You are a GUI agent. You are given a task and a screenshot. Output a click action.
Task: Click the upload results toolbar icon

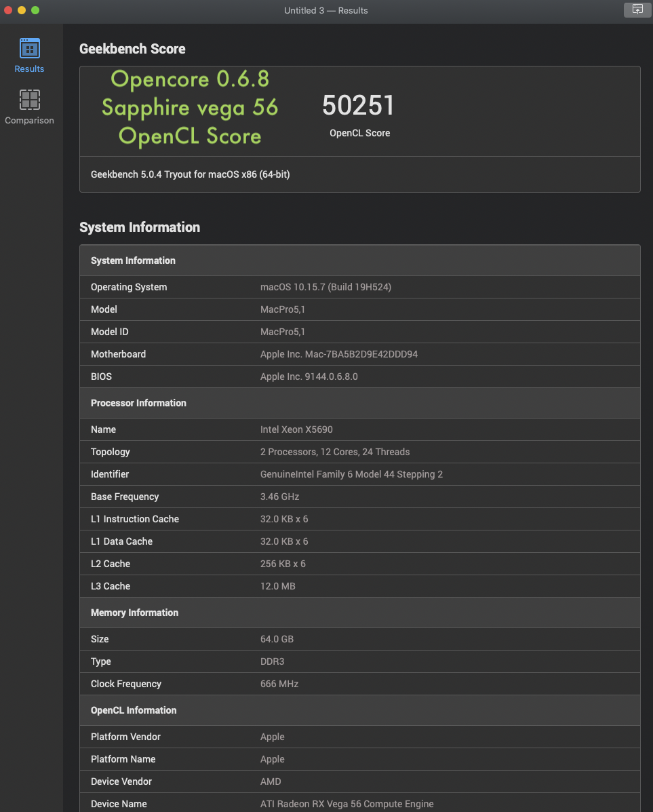pos(637,9)
